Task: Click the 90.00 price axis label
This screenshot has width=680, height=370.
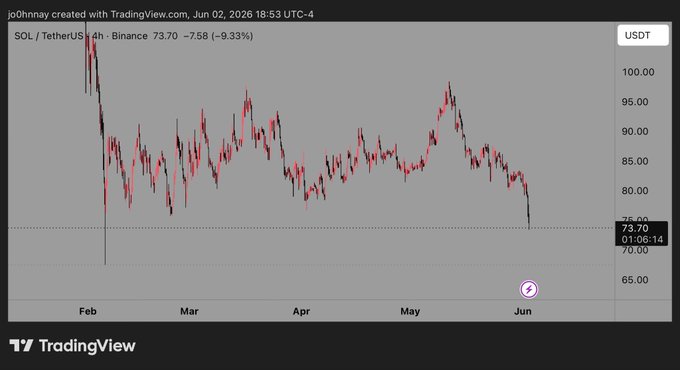Action: click(635, 131)
